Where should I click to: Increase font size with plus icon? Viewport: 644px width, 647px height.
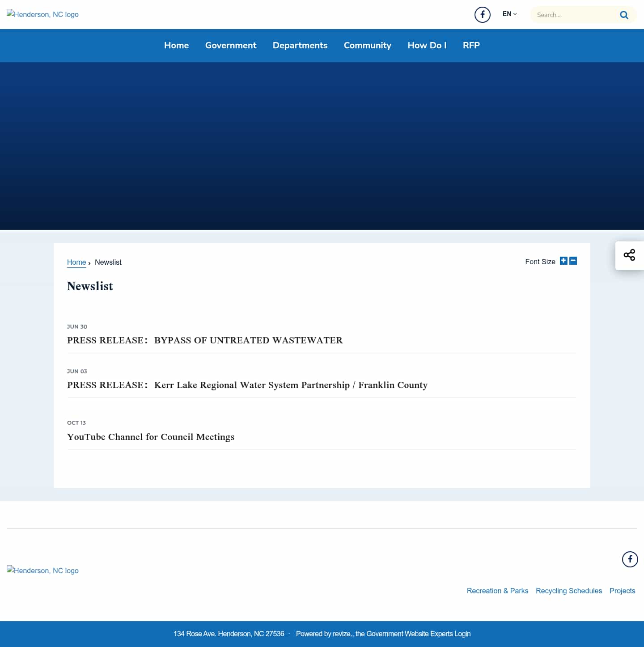[x=563, y=261]
